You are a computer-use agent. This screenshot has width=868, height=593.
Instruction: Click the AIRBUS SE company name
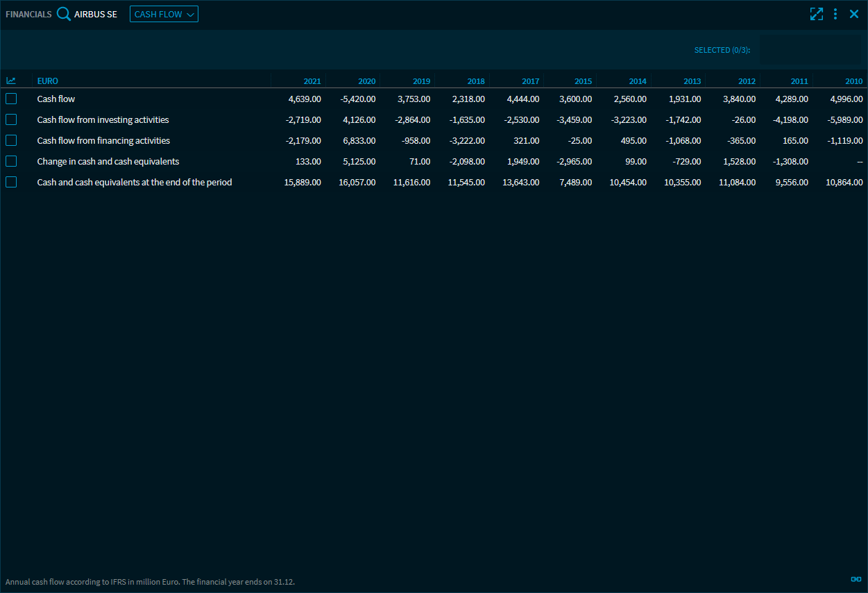96,14
